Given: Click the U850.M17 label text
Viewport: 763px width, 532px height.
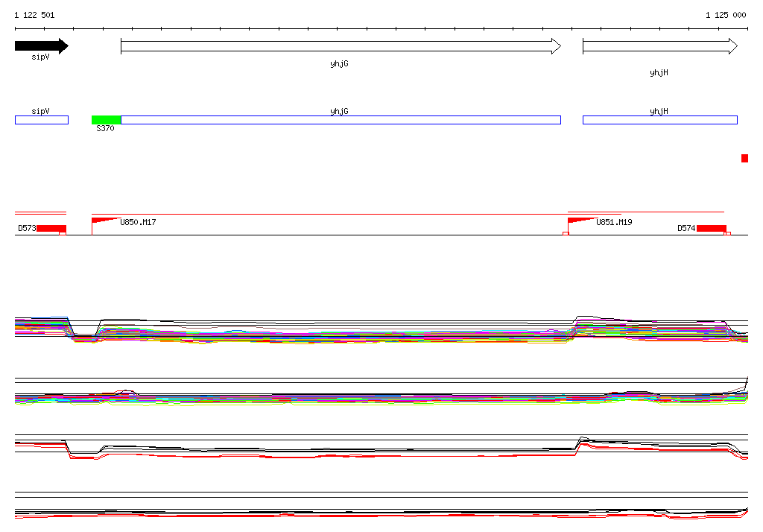Looking at the screenshot, I should pyautogui.click(x=138, y=223).
